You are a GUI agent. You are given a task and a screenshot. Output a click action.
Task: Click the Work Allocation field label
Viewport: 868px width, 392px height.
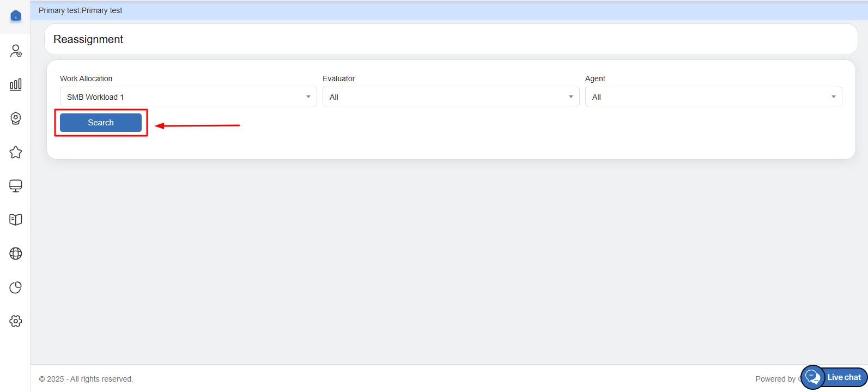tap(86, 79)
